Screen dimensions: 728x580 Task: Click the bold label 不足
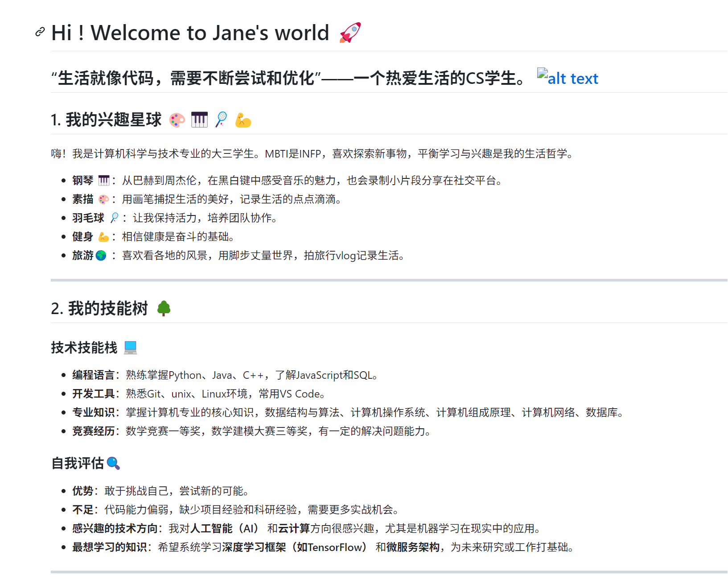(83, 510)
